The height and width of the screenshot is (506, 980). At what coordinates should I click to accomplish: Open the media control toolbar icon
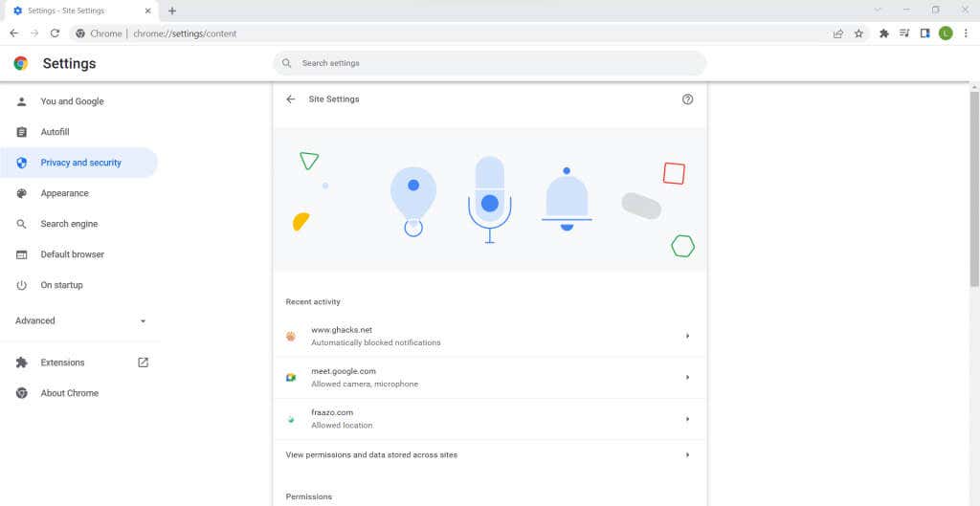(904, 33)
